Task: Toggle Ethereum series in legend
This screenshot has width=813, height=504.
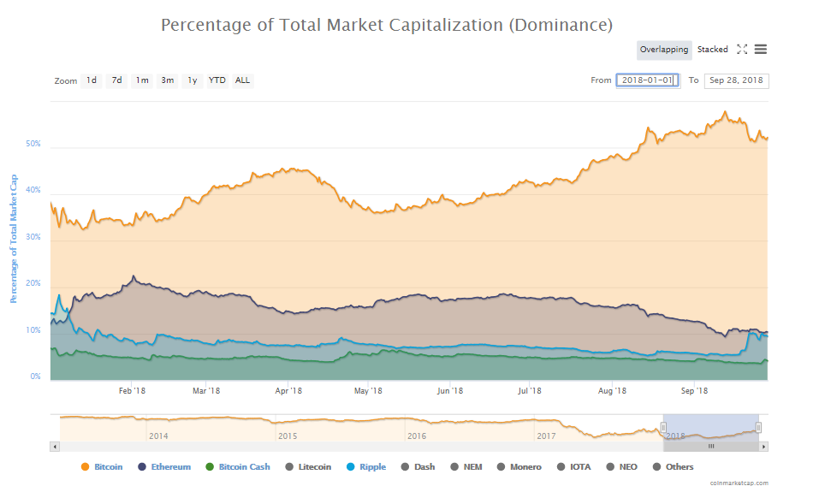Action: (164, 467)
